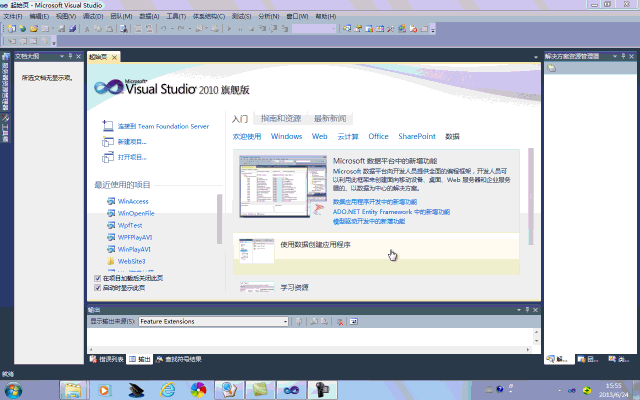Click the 打开项目 icon on start page
640x400 pixels.
click(108, 157)
